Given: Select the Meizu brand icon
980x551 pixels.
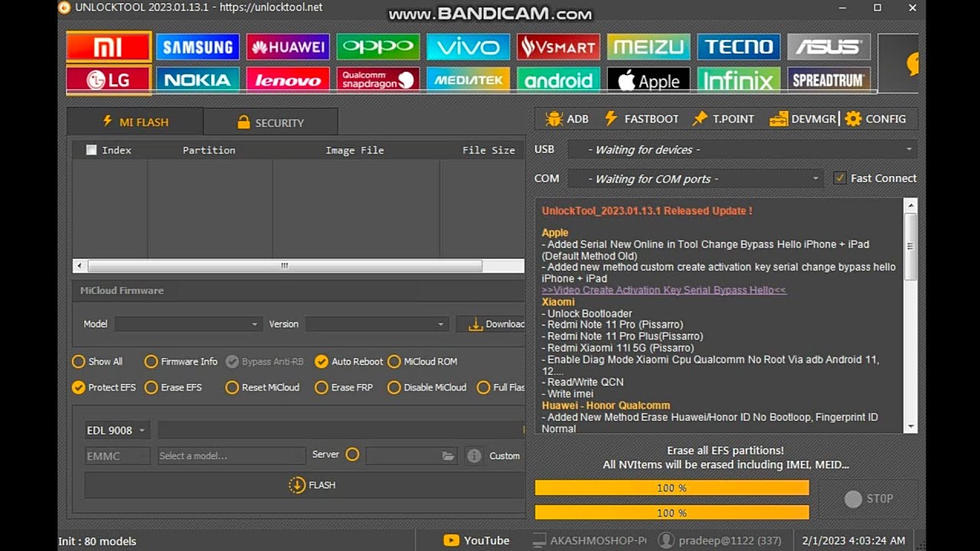Looking at the screenshot, I should [x=648, y=47].
